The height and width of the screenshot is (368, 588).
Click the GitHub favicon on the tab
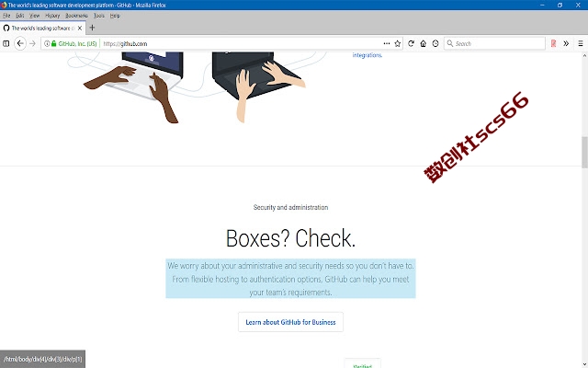(x=6, y=29)
